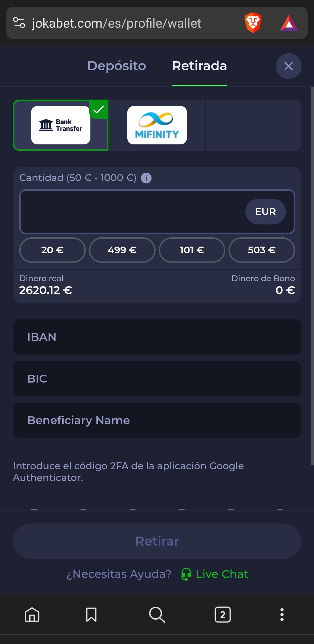The height and width of the screenshot is (644, 314).
Task: Click the amount info icon
Action: [x=146, y=178]
